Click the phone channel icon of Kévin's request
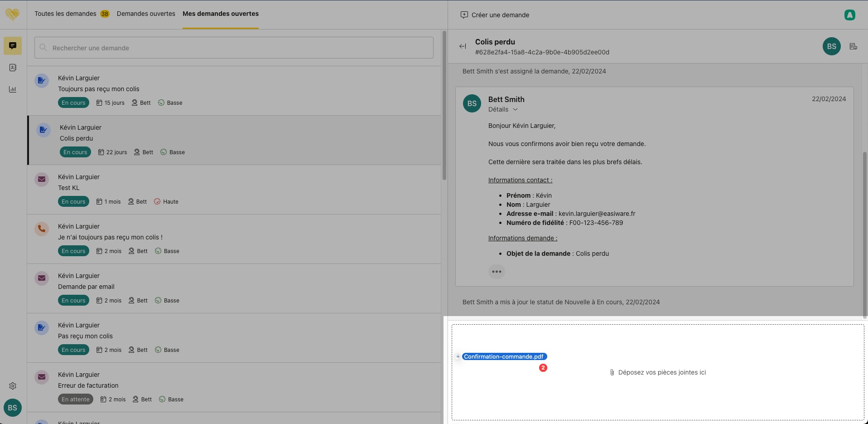Image resolution: width=868 pixels, height=424 pixels. coord(42,229)
